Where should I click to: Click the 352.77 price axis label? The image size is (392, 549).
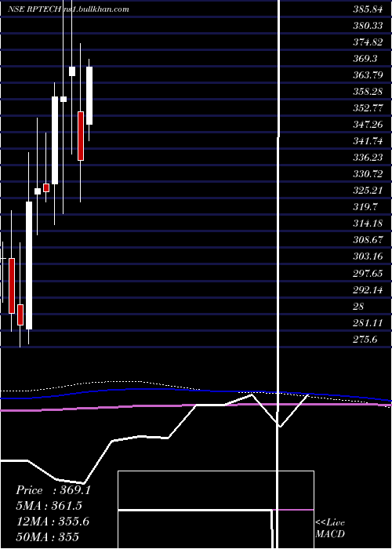pos(368,108)
